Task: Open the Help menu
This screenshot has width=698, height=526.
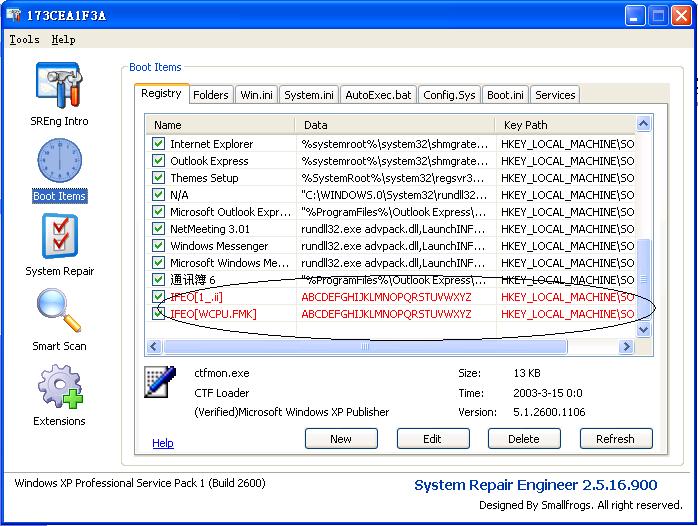Action: click(63, 40)
